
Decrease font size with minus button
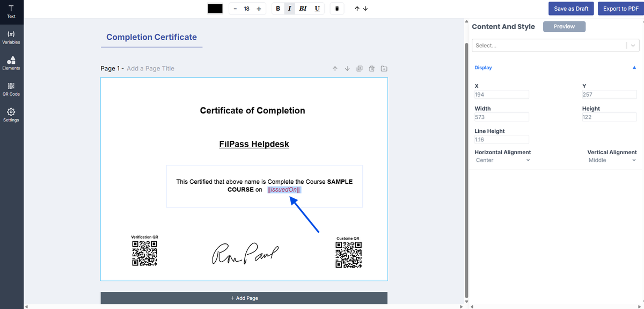click(235, 9)
